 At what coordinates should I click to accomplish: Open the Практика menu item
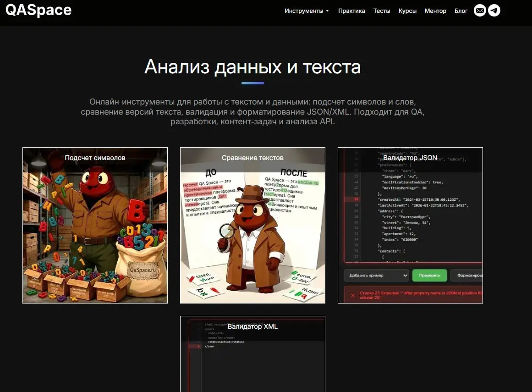click(x=351, y=11)
